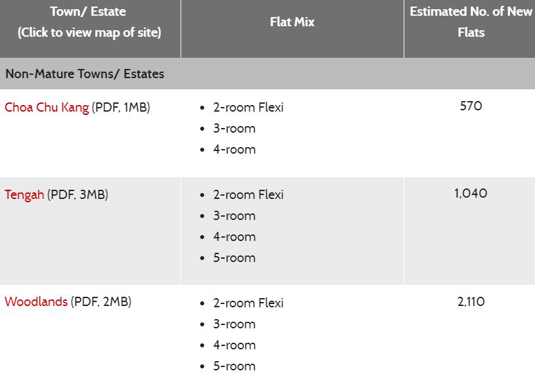Image resolution: width=535 pixels, height=392 pixels.
Task: Click 2-room Flexi in the Woodlands row
Action: 248,303
